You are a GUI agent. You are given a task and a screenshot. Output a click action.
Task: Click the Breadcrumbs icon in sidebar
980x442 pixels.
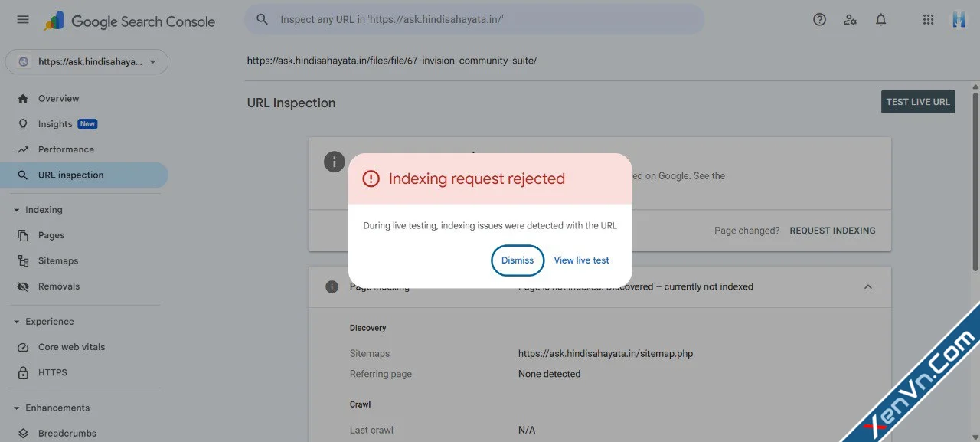point(23,434)
